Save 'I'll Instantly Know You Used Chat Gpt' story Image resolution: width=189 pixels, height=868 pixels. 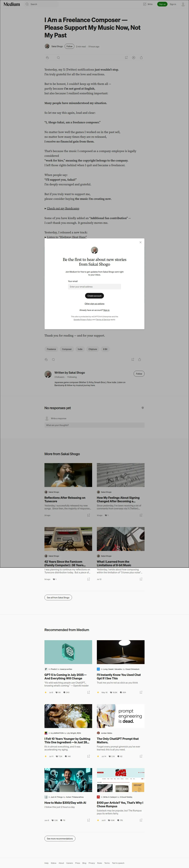pos(141,693)
